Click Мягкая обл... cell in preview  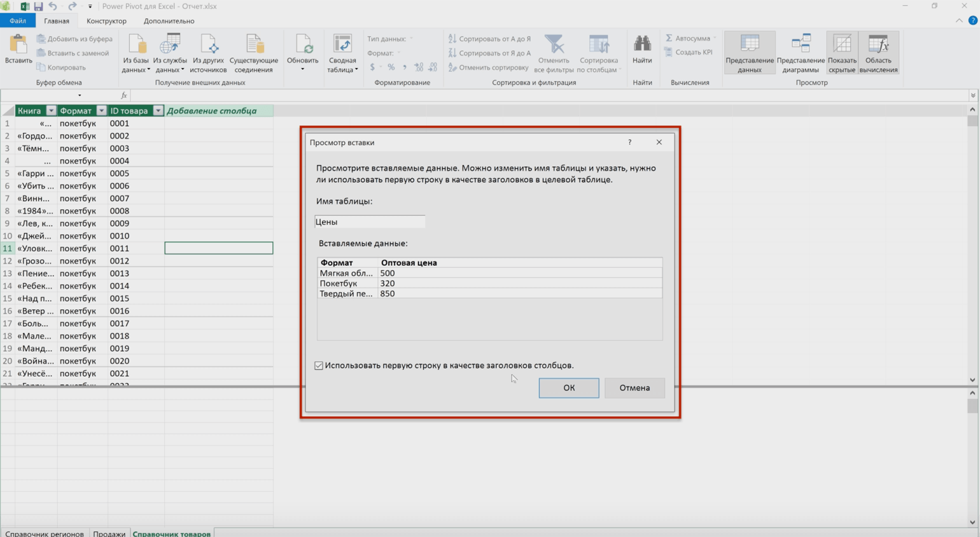[346, 273]
